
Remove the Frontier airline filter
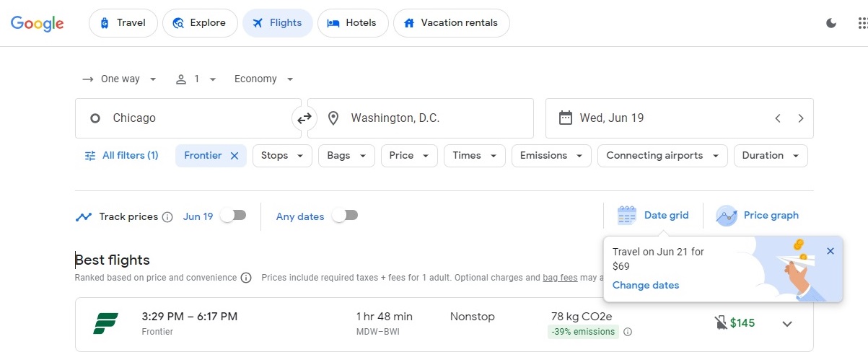[x=234, y=156]
